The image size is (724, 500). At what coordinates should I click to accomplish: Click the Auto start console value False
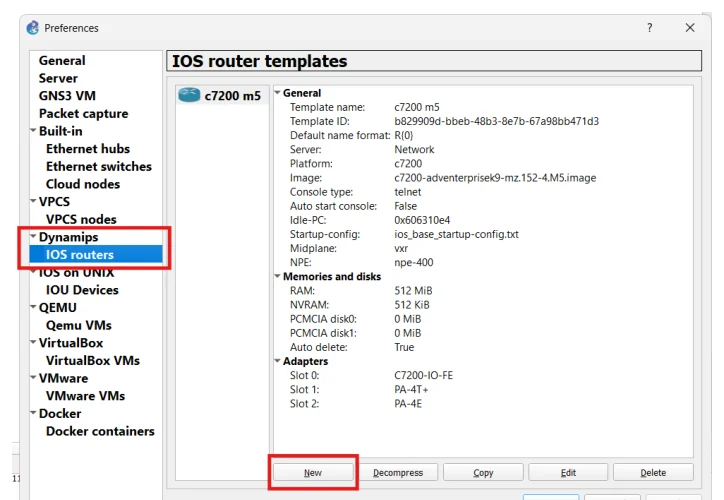click(x=405, y=206)
